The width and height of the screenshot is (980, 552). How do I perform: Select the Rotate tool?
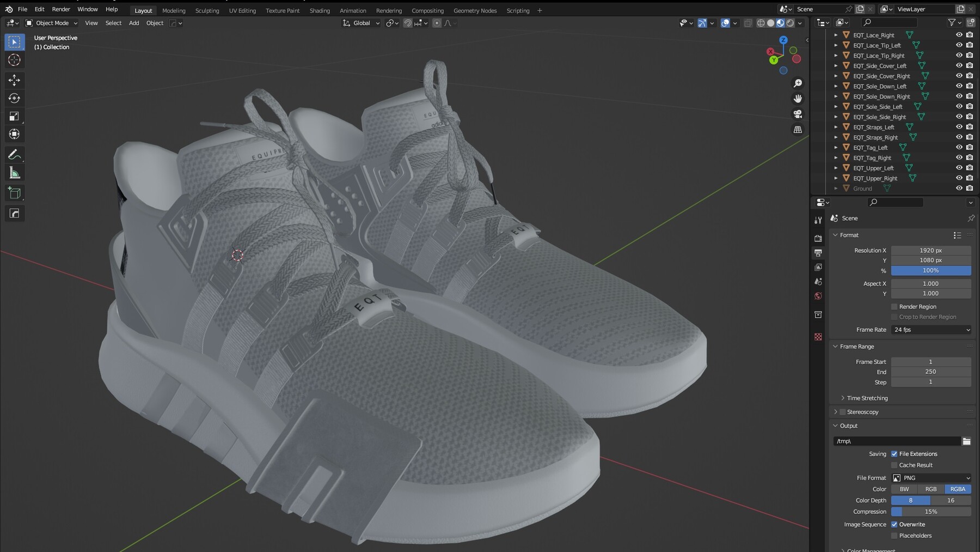[x=14, y=98]
